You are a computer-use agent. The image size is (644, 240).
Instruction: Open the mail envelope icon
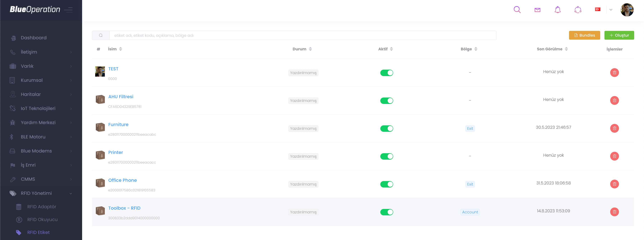pyautogui.click(x=537, y=10)
